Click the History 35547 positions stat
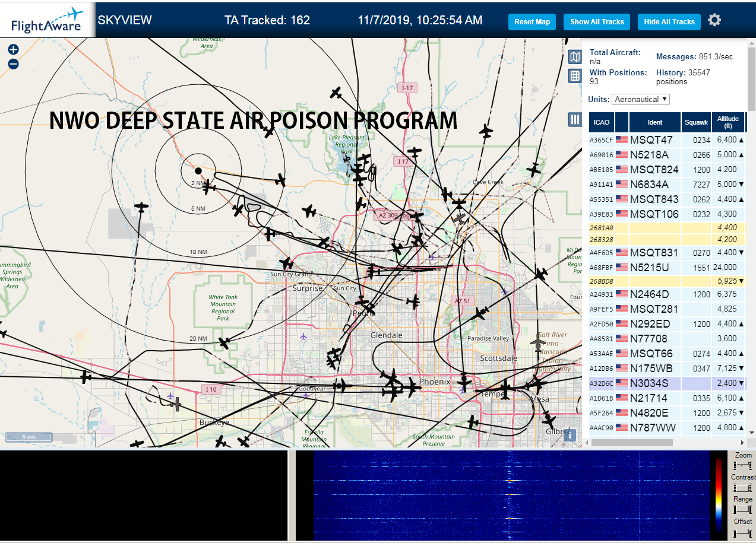 pyautogui.click(x=683, y=77)
